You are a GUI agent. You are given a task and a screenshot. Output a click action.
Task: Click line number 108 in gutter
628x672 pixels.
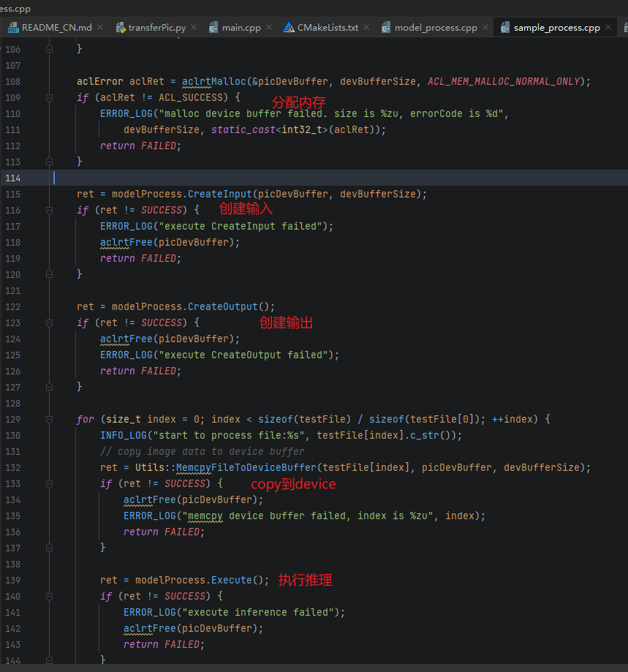click(13, 81)
